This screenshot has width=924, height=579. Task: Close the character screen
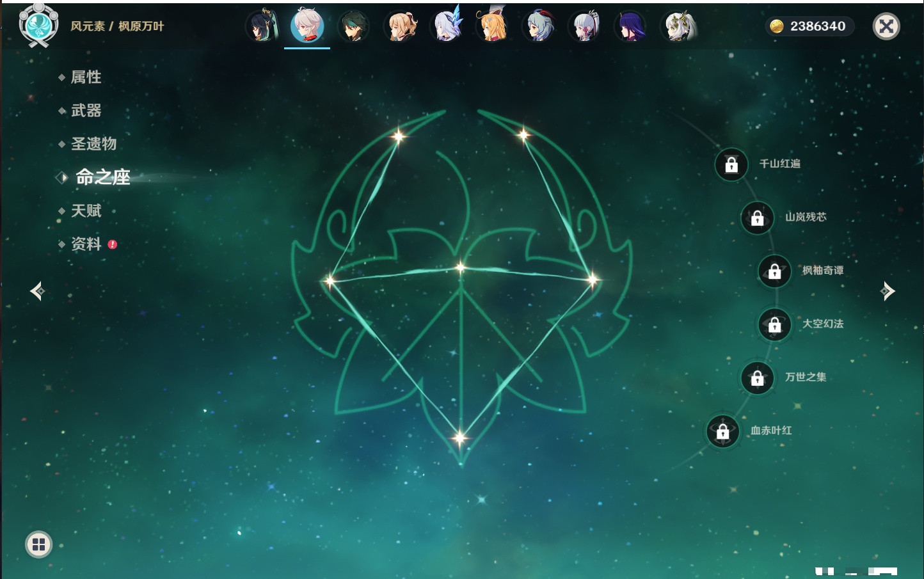[886, 26]
